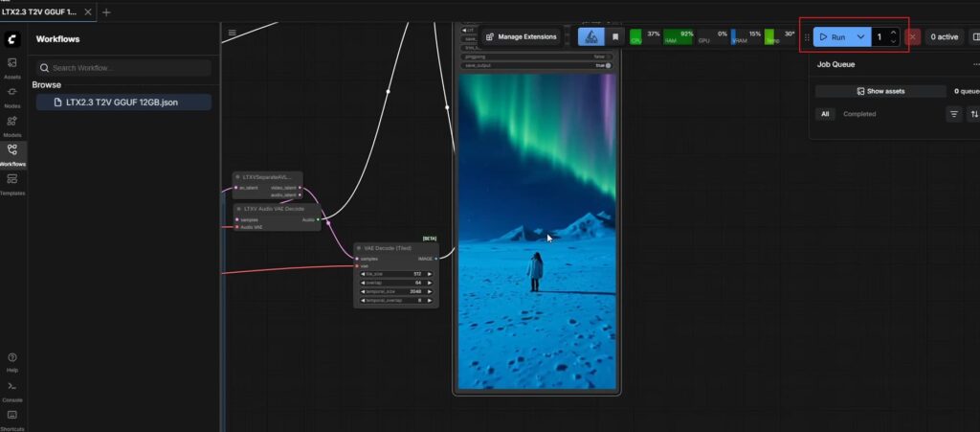Open the Assets sidebar panel
This screenshot has width=980, height=432.
click(x=12, y=66)
